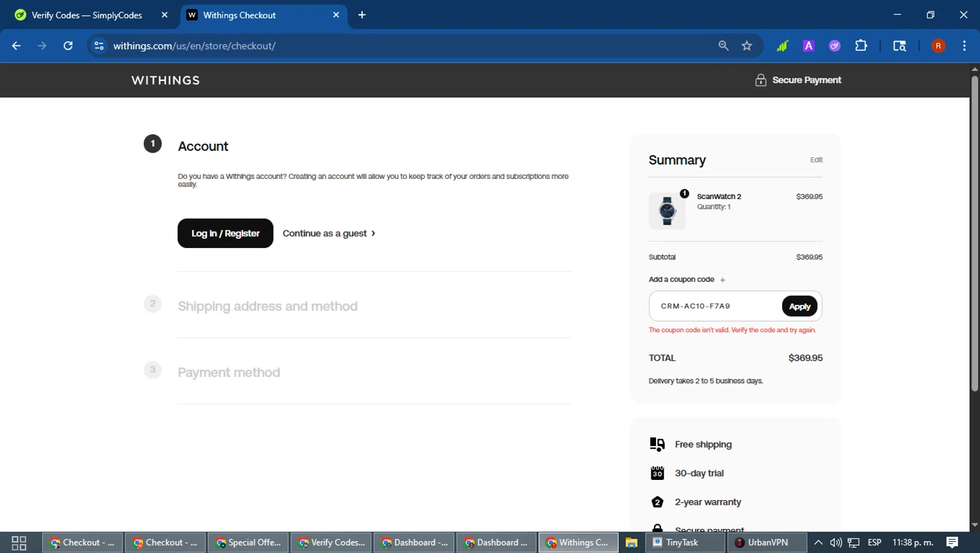Go forward in browser history
980x553 pixels.
(x=42, y=46)
